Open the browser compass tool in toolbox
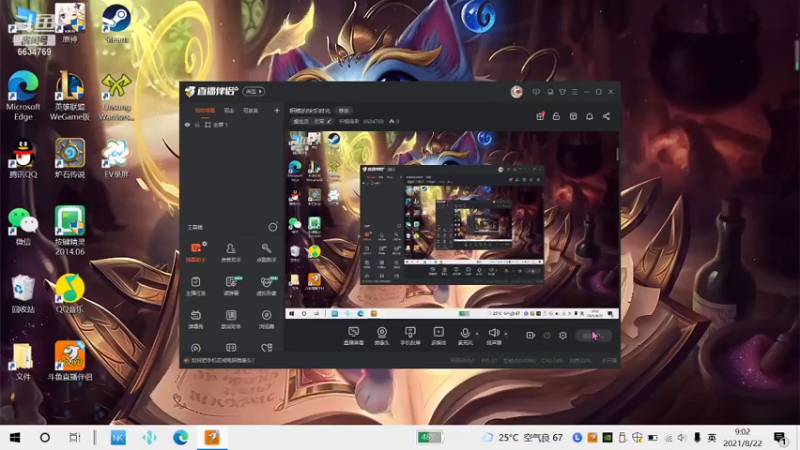Image resolution: width=800 pixels, height=450 pixels. pyautogui.click(x=266, y=319)
